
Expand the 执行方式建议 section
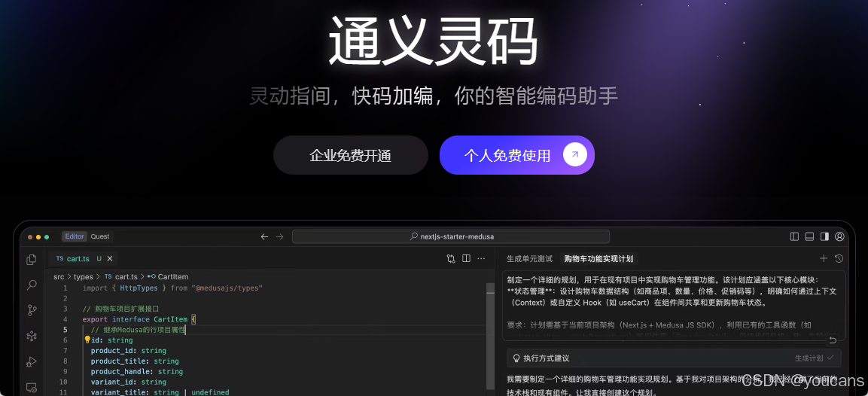[x=674, y=358]
